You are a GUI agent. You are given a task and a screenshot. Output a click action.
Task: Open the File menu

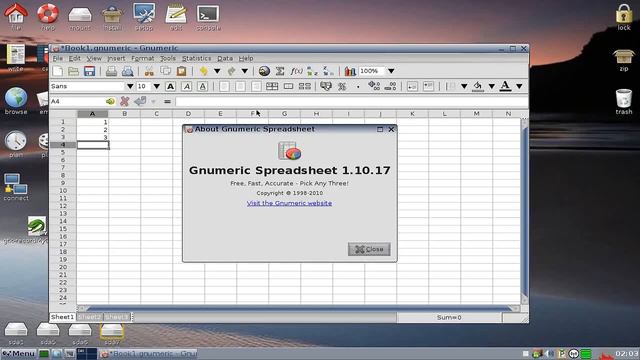click(x=58, y=58)
